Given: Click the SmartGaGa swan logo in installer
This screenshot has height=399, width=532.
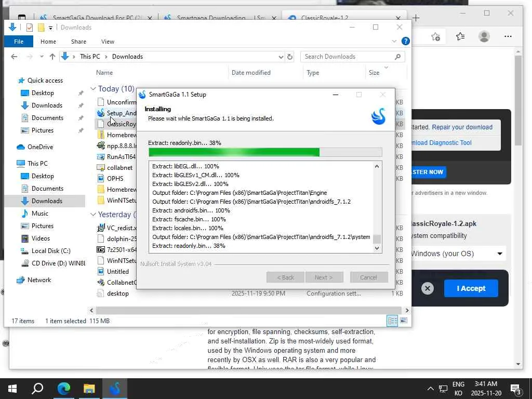Looking at the screenshot, I should (379, 116).
